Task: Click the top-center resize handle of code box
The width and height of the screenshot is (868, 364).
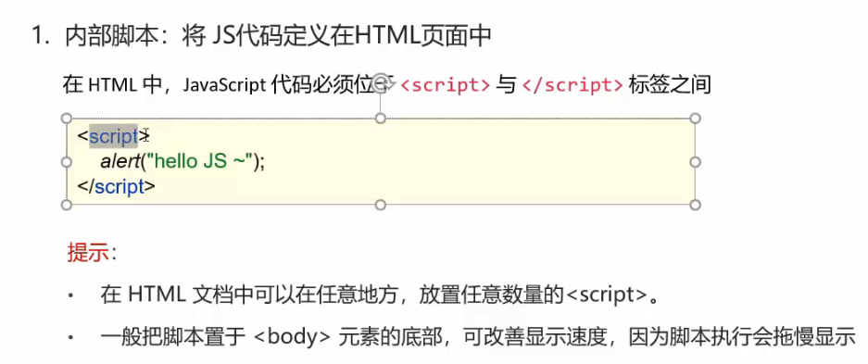Action: click(x=381, y=119)
